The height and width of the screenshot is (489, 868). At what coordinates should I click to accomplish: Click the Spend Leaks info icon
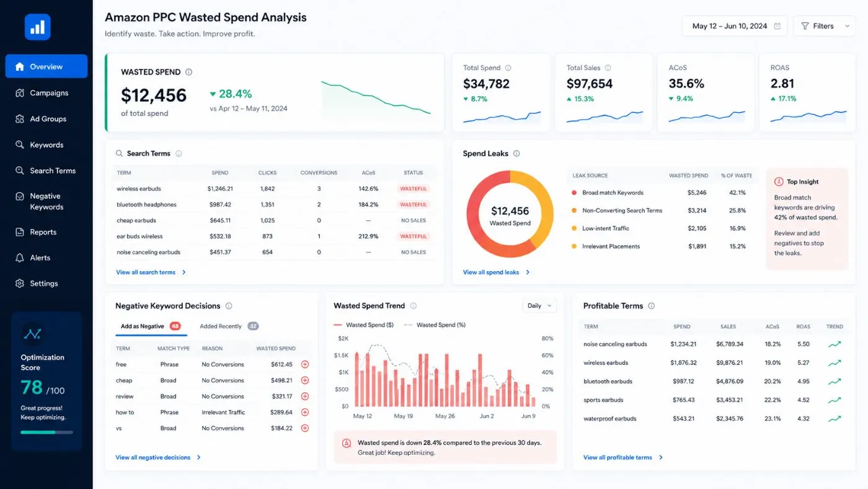516,153
